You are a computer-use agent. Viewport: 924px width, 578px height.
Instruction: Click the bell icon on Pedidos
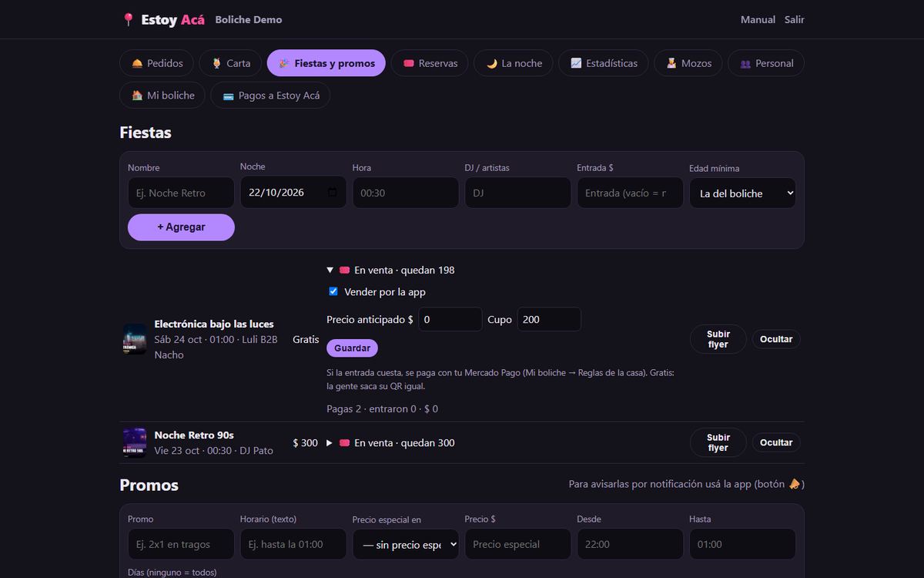coord(137,63)
